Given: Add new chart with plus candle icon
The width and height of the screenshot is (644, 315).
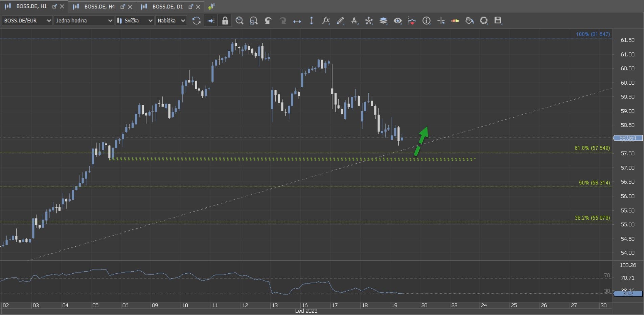Looking at the screenshot, I should click(211, 6).
